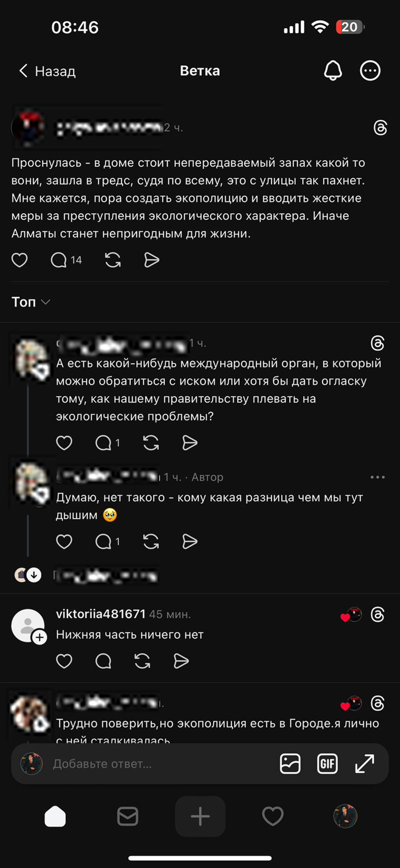Reply to viktoriia481671's comment

pyautogui.click(x=103, y=661)
